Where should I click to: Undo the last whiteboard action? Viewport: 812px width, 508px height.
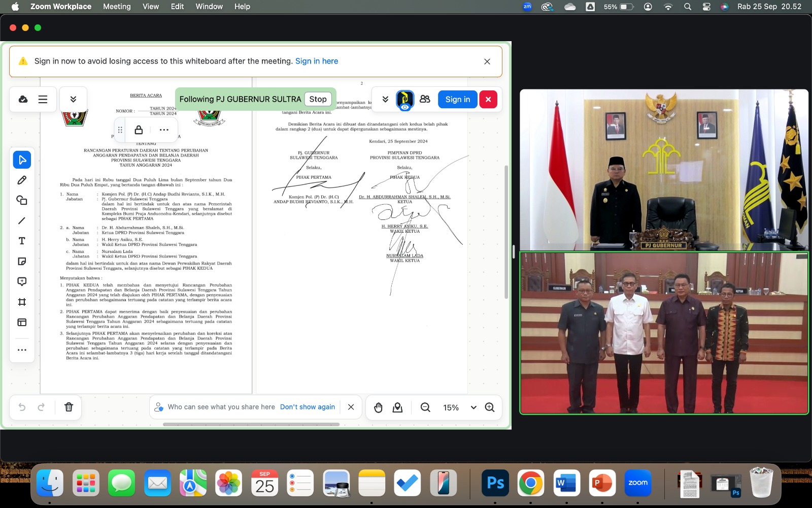pos(22,407)
